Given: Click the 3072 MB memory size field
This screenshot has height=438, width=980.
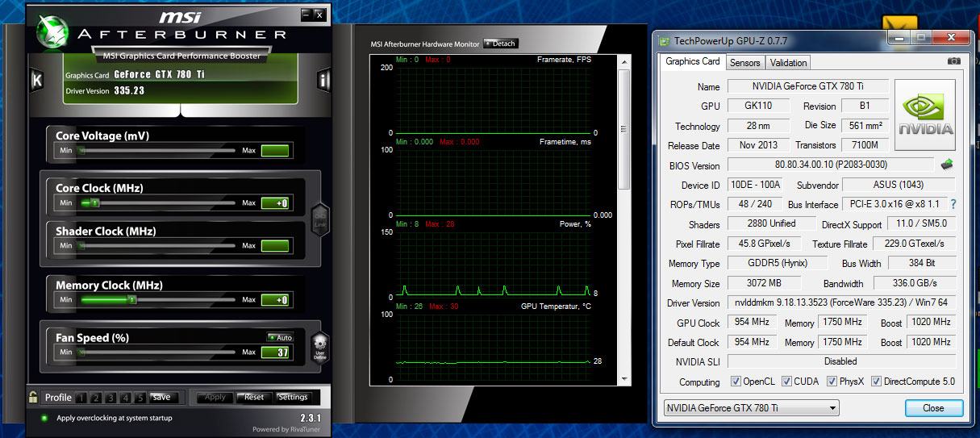Looking at the screenshot, I should pyautogui.click(x=764, y=283).
